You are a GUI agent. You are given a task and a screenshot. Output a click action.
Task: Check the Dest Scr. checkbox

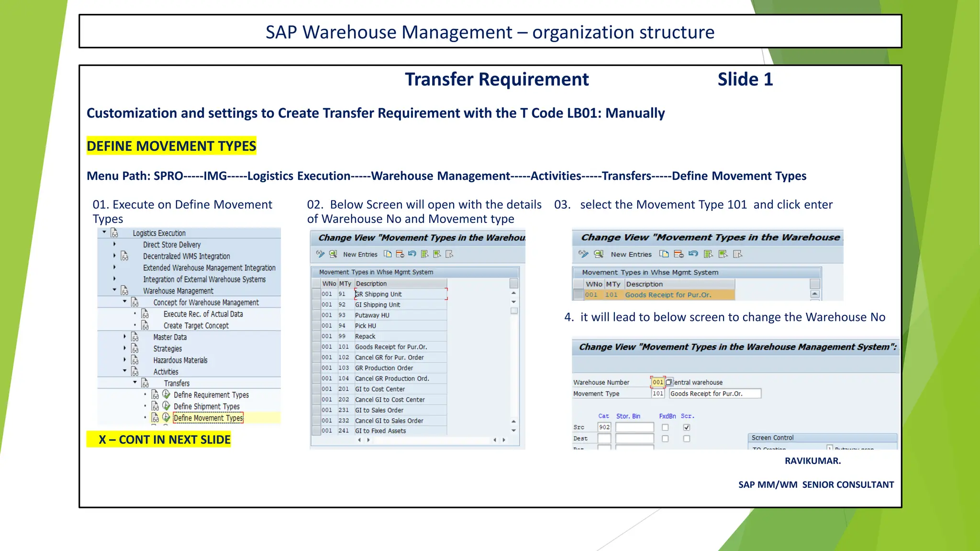pos(687,439)
